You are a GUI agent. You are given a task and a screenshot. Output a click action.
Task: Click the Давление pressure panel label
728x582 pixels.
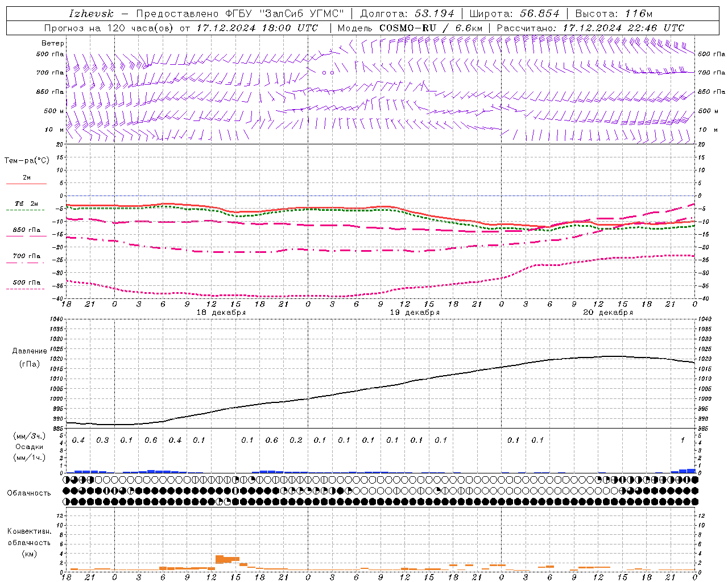tap(28, 351)
